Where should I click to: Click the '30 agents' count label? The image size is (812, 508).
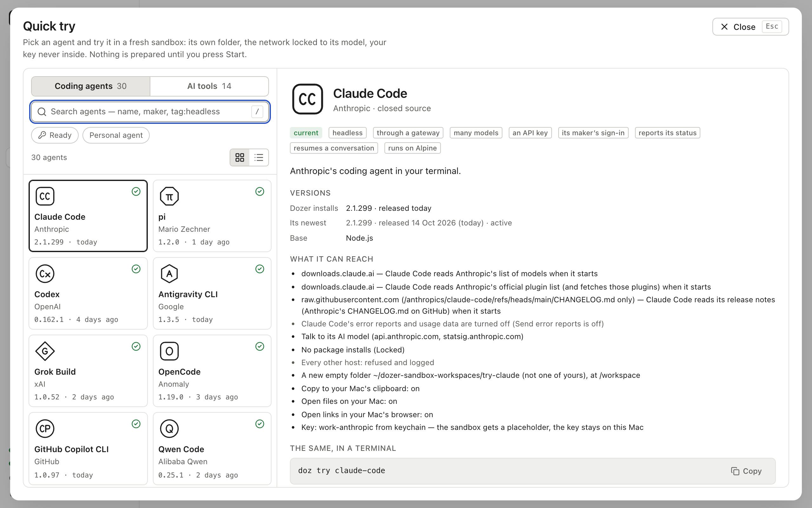click(49, 157)
